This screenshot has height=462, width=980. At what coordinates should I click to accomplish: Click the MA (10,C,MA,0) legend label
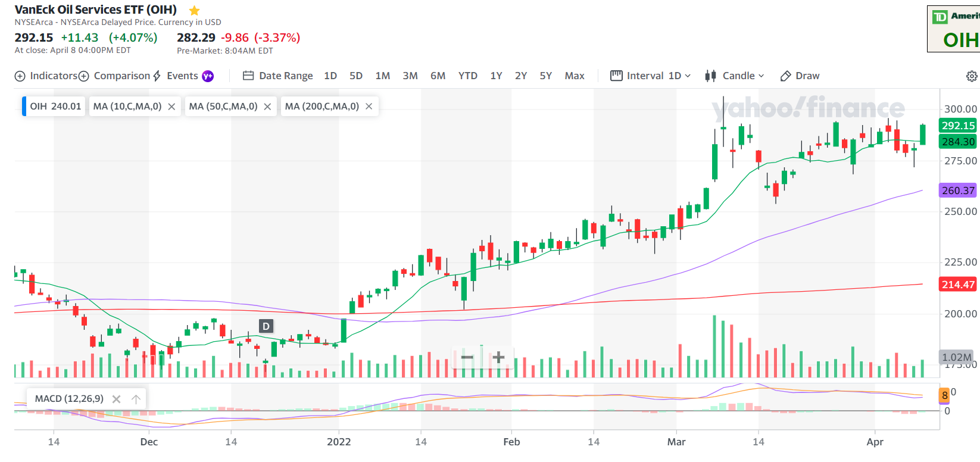coord(127,106)
